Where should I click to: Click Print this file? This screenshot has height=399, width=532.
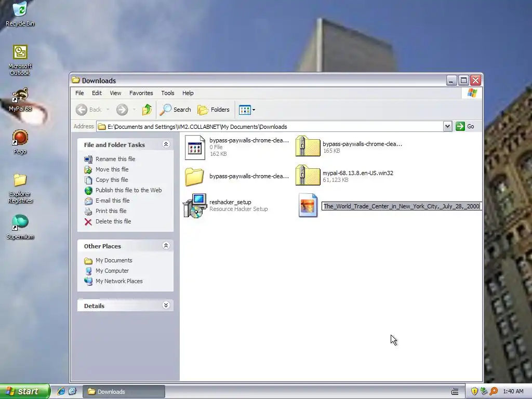[x=111, y=211]
